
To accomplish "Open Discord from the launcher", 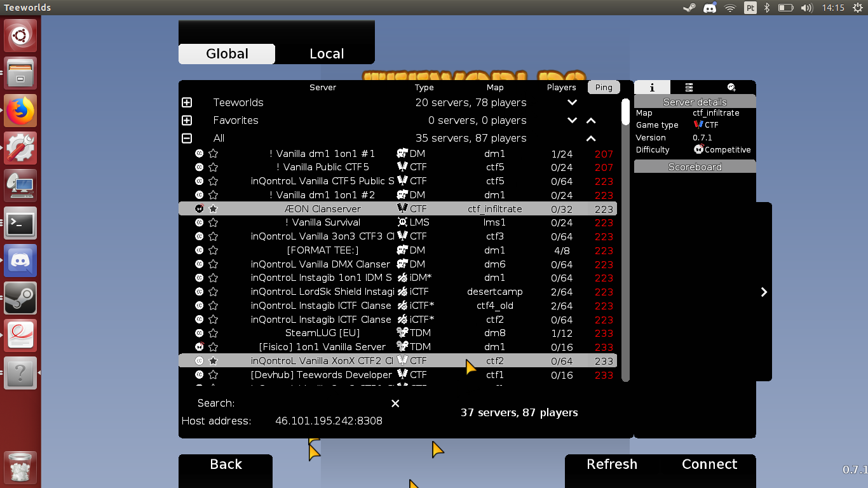I will (x=20, y=261).
